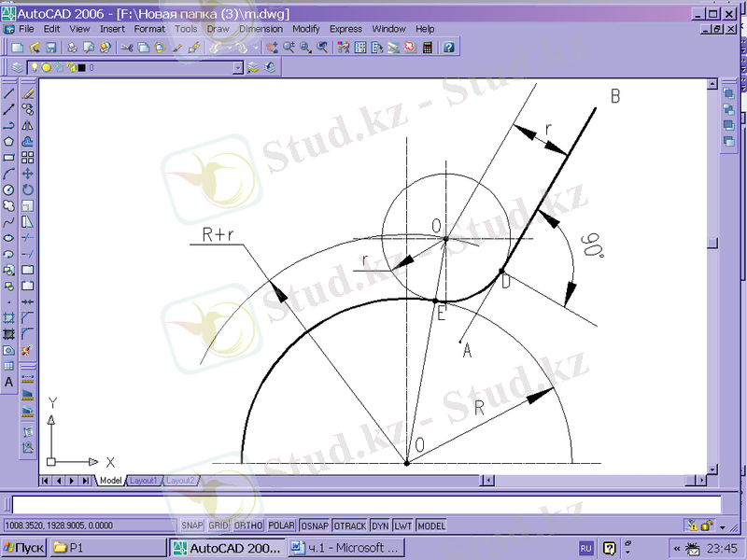Select the Line tool in Draw toolbar
747x560 pixels.
[9, 93]
